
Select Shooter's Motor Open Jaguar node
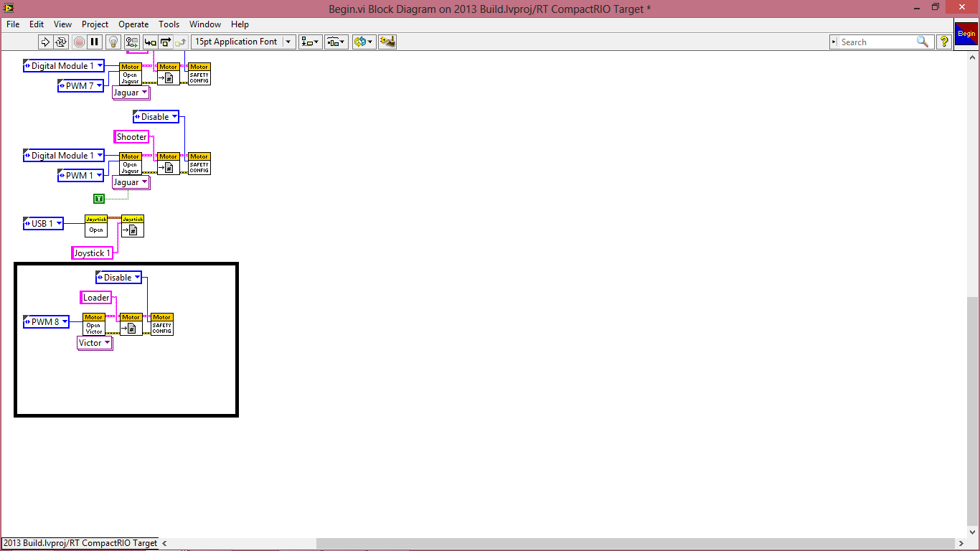click(x=130, y=164)
